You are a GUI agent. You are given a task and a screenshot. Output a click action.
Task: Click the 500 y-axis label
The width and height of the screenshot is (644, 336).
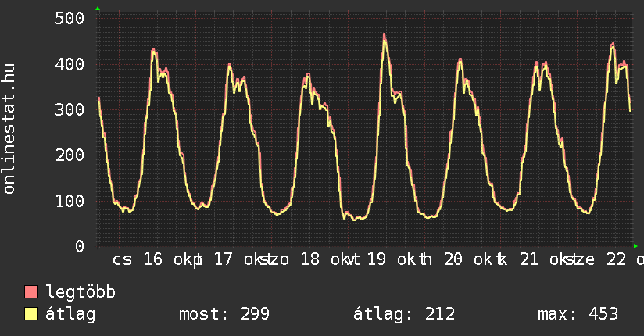(69, 18)
